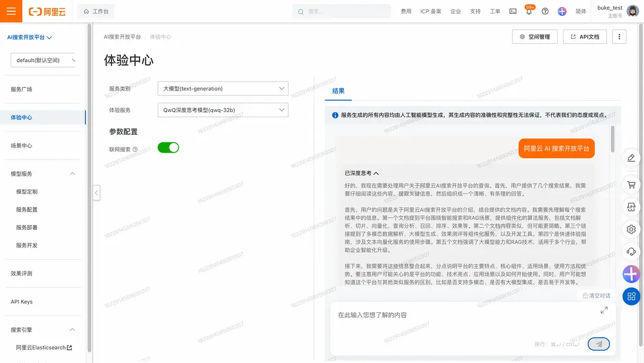
Task: Click 清空对话 to clear conversation
Action: (596, 296)
